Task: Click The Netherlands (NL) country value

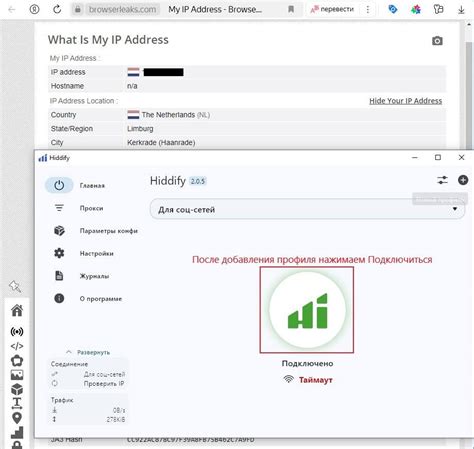Action: pyautogui.click(x=176, y=115)
